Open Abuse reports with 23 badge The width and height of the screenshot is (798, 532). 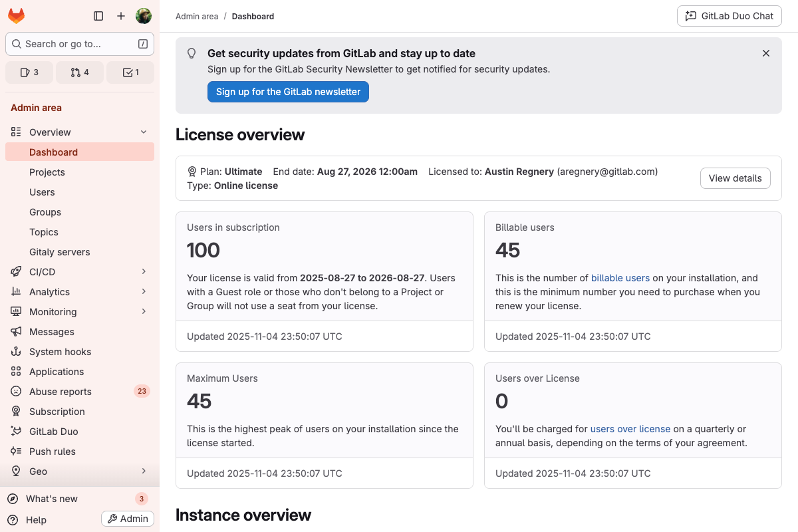point(61,392)
